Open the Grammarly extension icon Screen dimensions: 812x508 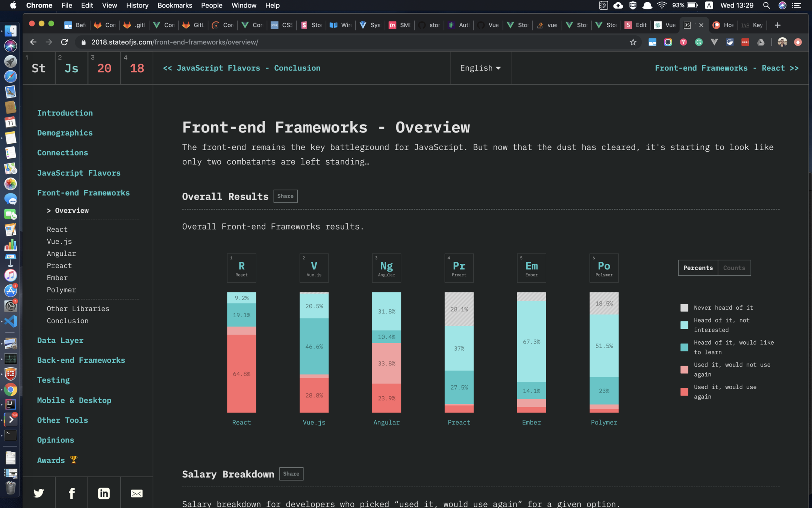coord(698,42)
